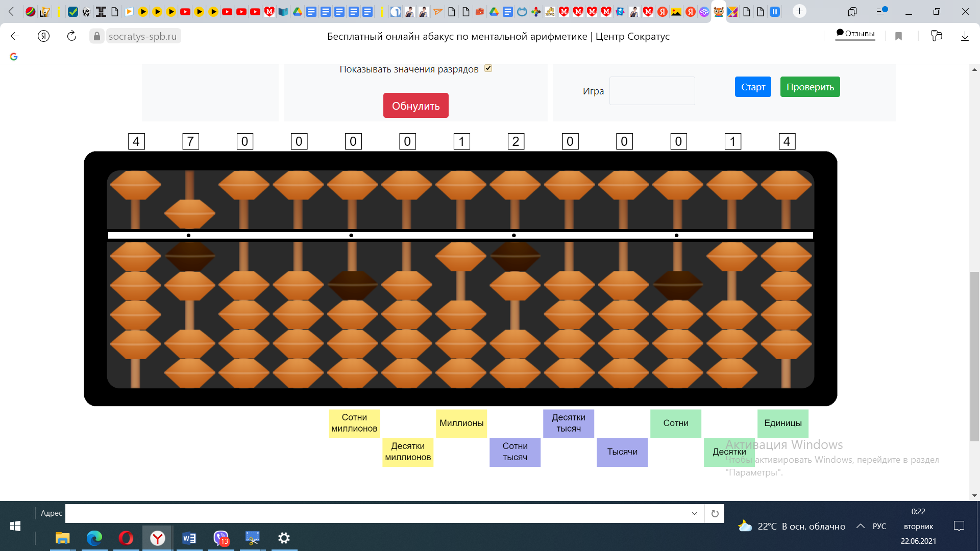Open Word from the taskbar
The height and width of the screenshot is (551, 980).
[189, 538]
